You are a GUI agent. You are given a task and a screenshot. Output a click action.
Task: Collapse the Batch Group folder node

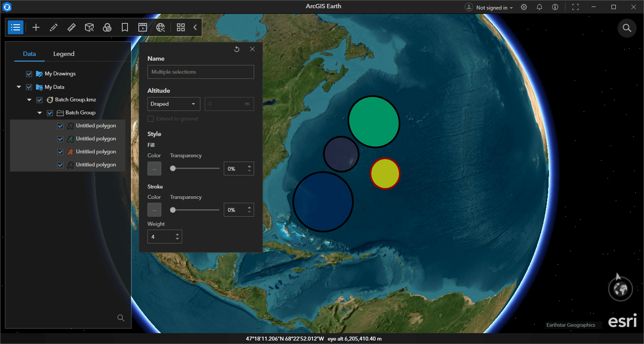pos(39,113)
